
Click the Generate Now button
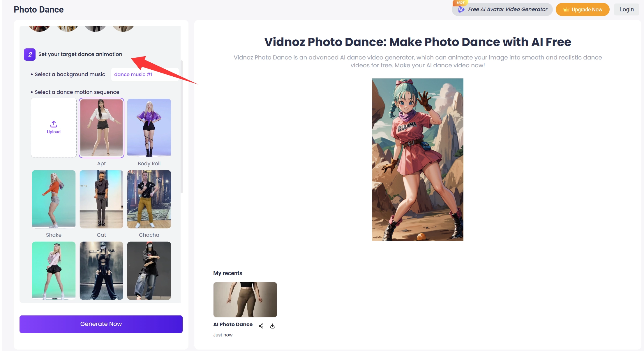coord(101,324)
